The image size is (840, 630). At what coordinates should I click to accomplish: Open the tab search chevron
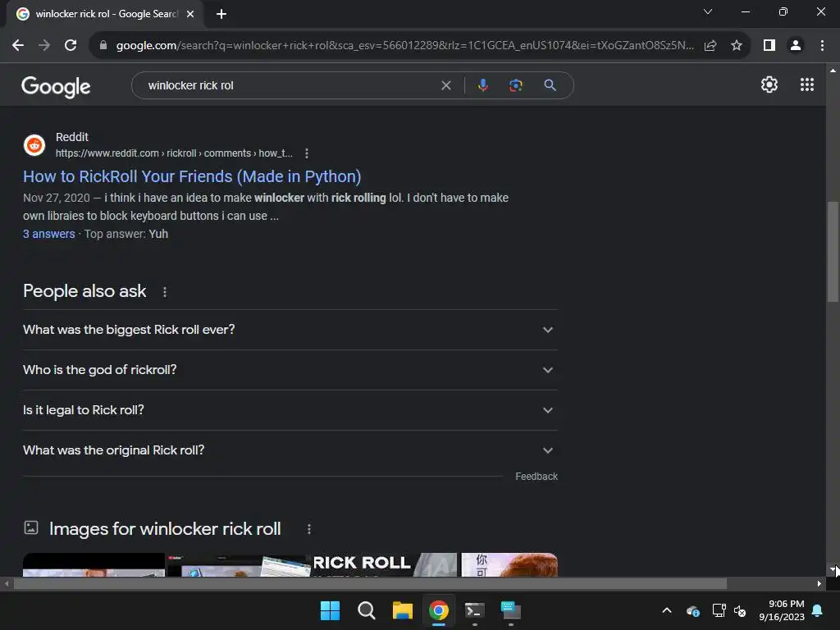click(708, 11)
